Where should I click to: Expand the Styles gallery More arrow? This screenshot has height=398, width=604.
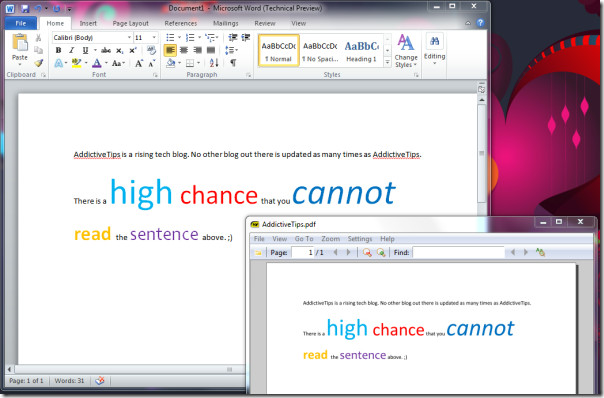pyautogui.click(x=388, y=63)
